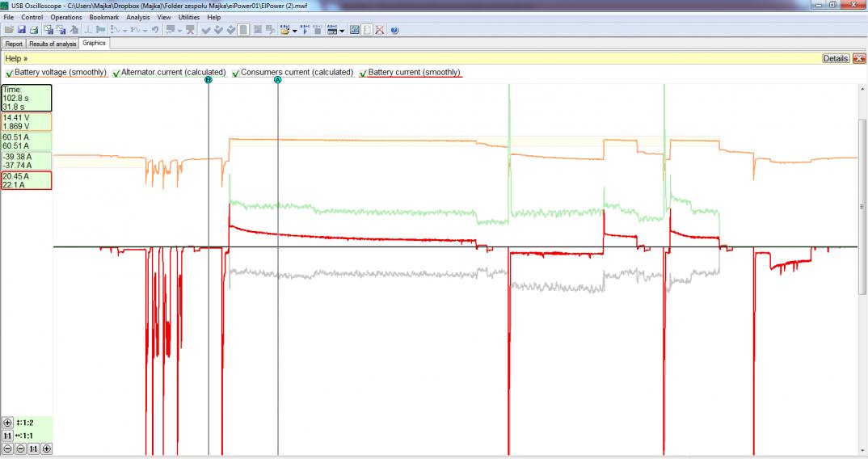This screenshot has width=868, height=459.
Task: Switch to the Results of analysis tab
Action: pyautogui.click(x=53, y=44)
